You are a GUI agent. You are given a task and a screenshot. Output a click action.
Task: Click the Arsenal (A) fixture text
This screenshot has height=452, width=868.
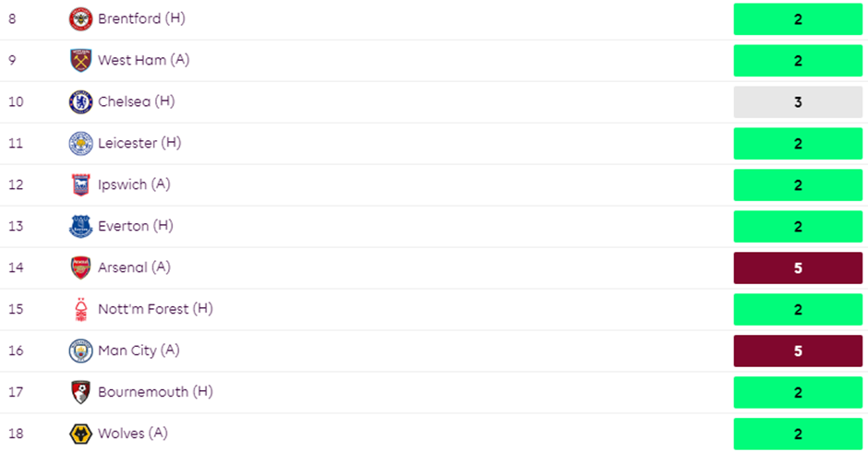pyautogui.click(x=134, y=268)
